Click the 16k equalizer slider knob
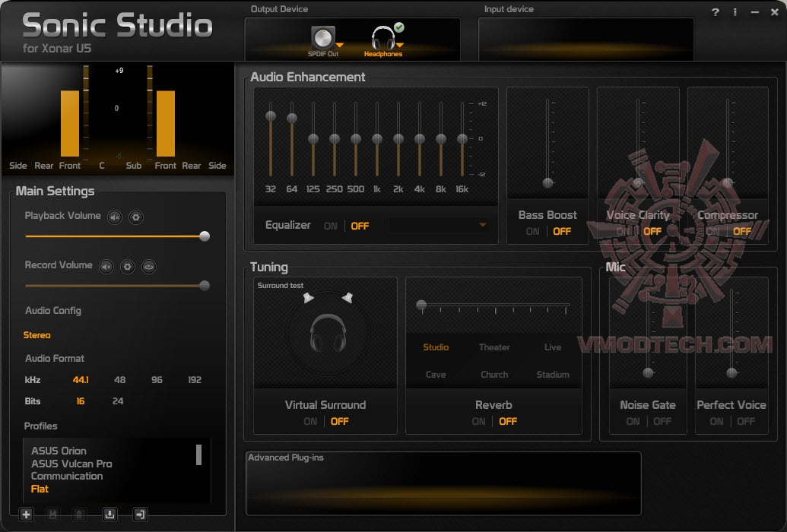The image size is (787, 532). click(462, 139)
